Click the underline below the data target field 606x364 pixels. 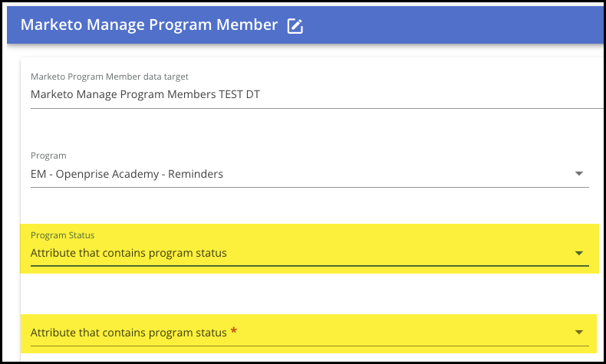pyautogui.click(x=317, y=109)
